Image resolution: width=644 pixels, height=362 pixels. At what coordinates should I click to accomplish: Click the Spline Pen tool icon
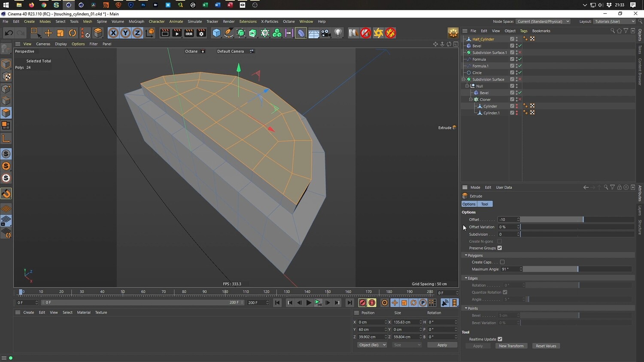tap(229, 33)
